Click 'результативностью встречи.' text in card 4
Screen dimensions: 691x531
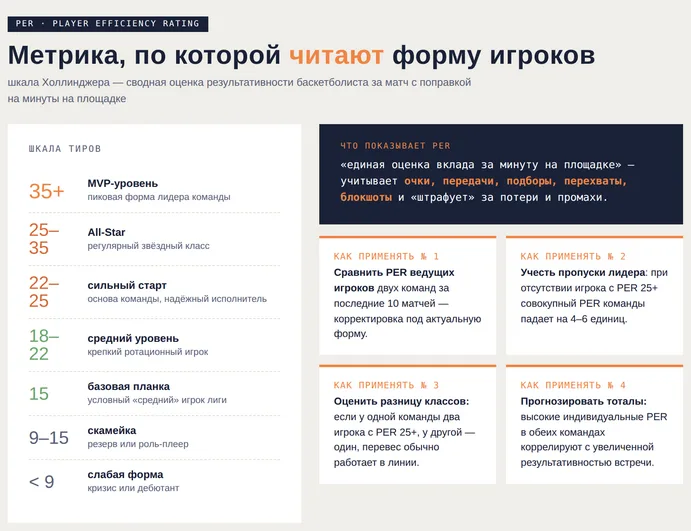(587, 463)
